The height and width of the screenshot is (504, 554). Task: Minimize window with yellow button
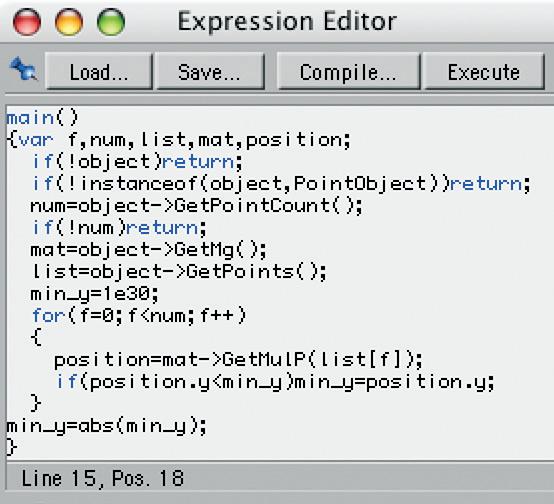pos(69,22)
